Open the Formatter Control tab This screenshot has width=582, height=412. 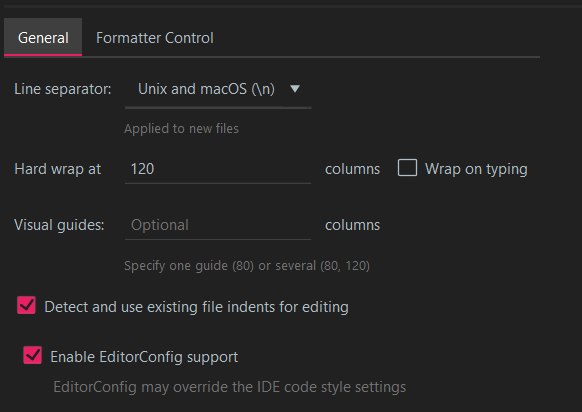(154, 37)
